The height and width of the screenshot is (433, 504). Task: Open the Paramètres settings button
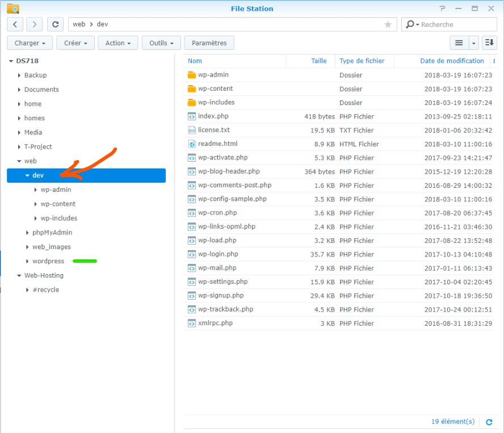(209, 43)
